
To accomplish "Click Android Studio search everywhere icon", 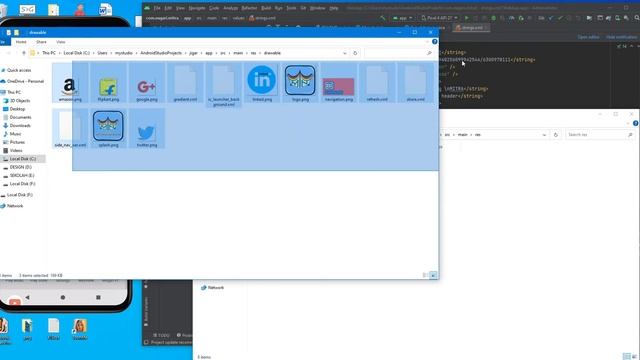I will click(637, 18).
